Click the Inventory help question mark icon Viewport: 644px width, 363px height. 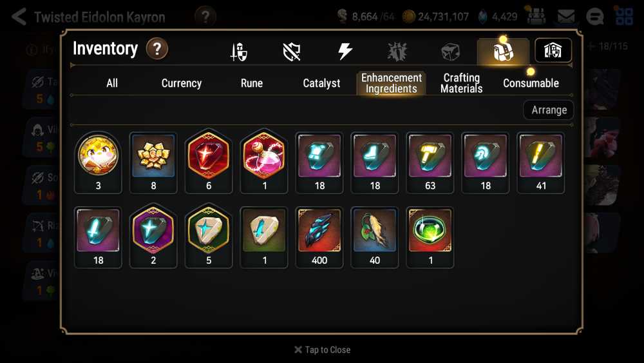click(x=157, y=49)
